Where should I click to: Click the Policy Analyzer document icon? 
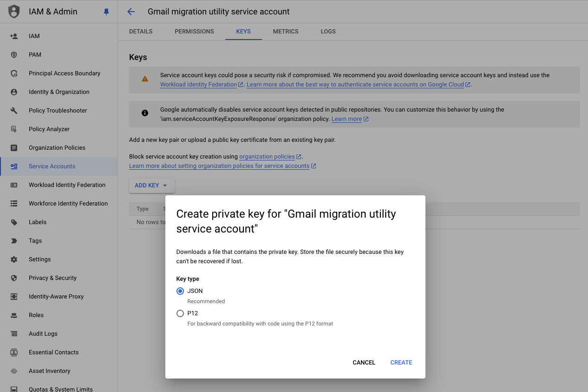point(14,129)
